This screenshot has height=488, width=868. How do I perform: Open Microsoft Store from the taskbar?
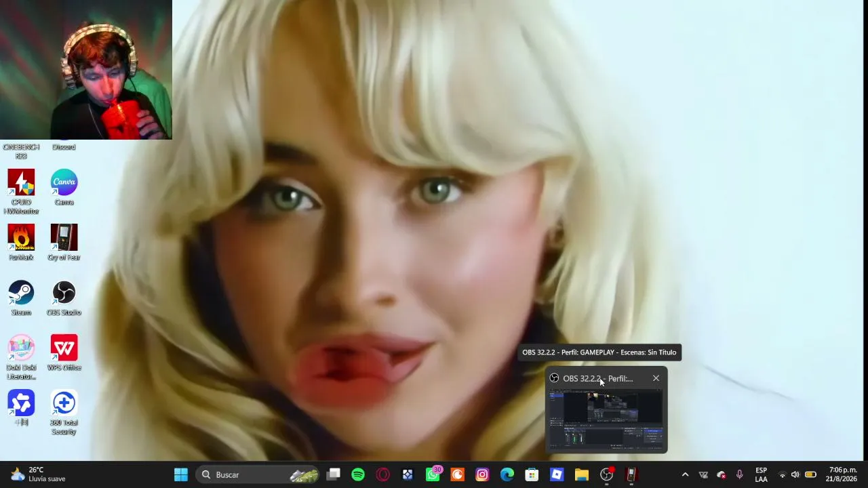[x=532, y=474]
